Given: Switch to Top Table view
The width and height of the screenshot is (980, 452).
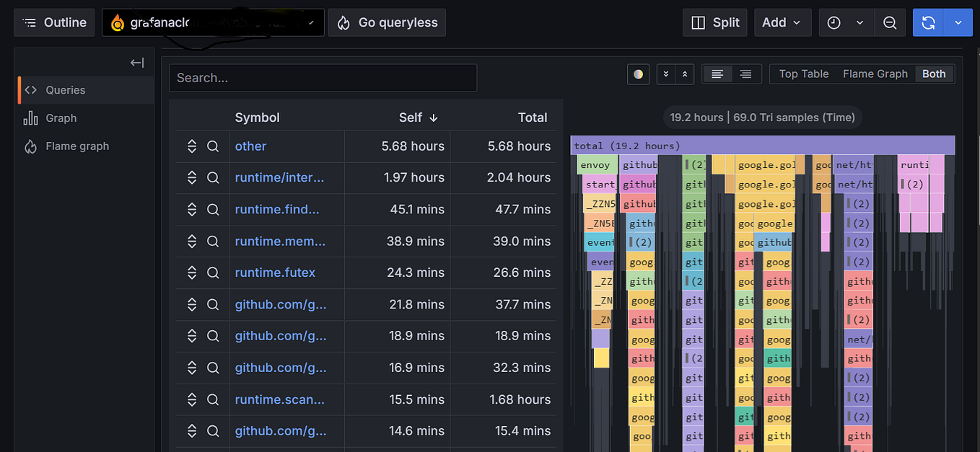Looking at the screenshot, I should point(803,74).
